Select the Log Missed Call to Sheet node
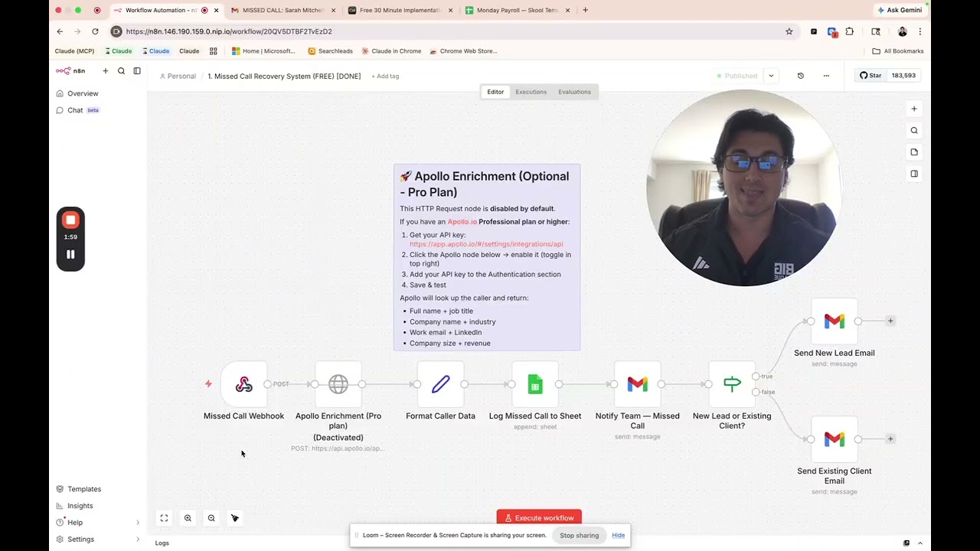The width and height of the screenshot is (980, 551). point(535,384)
